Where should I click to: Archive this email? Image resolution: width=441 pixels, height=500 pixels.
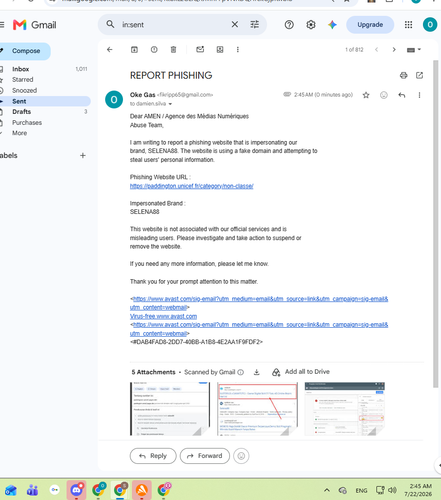(134, 50)
